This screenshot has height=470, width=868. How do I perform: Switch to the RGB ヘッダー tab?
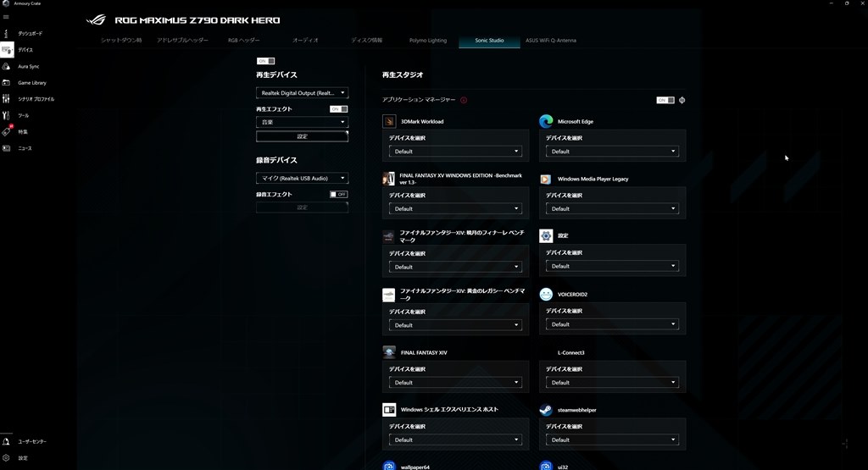(x=243, y=41)
